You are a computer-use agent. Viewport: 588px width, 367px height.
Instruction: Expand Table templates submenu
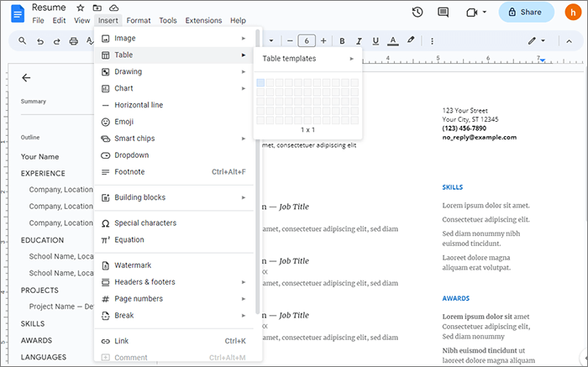[308, 59]
